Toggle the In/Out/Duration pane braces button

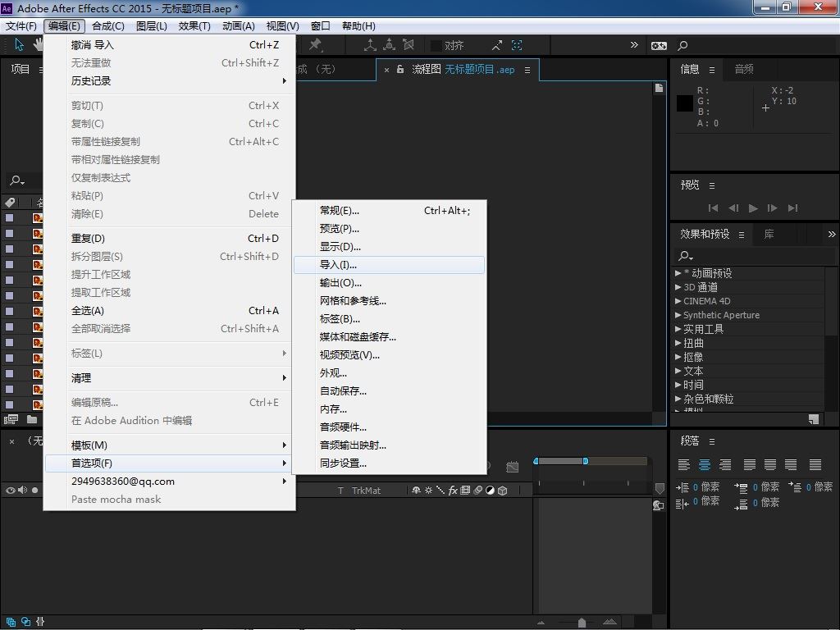pos(40,622)
